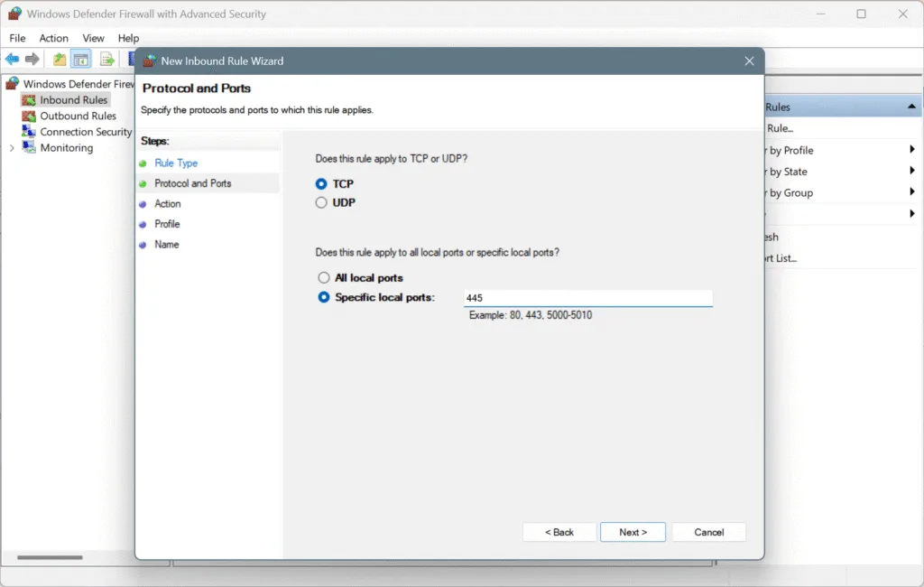Expand the Monitoring tree node
Image resolution: width=924 pixels, height=587 pixels.
(x=12, y=147)
